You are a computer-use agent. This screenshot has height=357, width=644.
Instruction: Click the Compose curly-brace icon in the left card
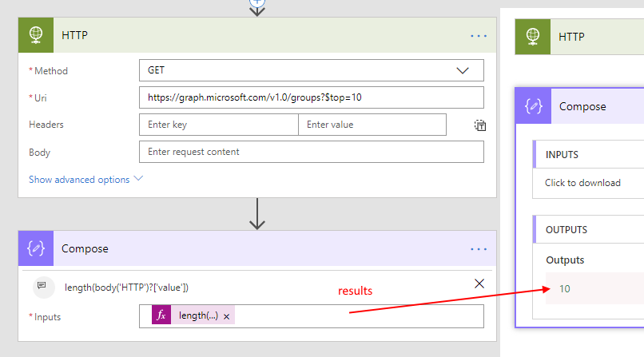click(35, 248)
